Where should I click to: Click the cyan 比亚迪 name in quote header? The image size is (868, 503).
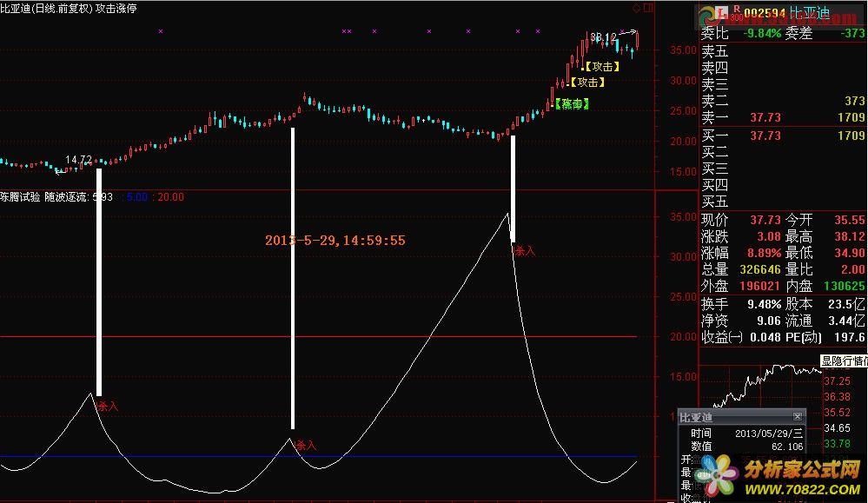[x=809, y=13]
